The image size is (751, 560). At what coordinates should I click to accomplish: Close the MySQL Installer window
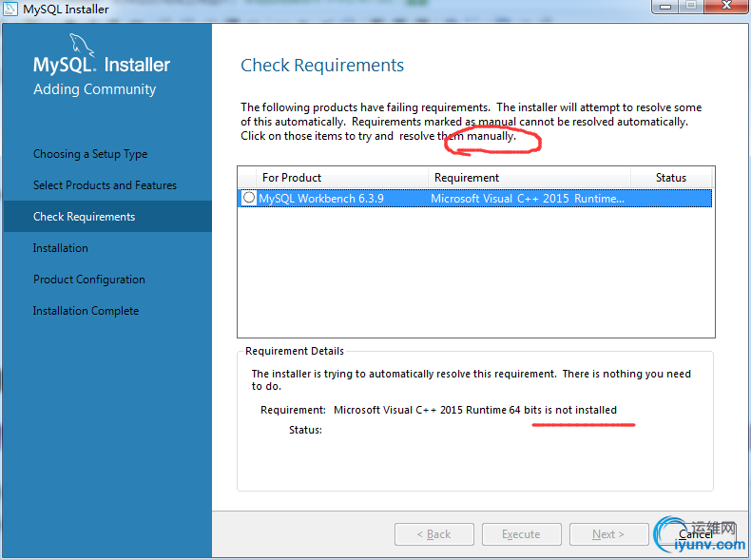(726, 6)
